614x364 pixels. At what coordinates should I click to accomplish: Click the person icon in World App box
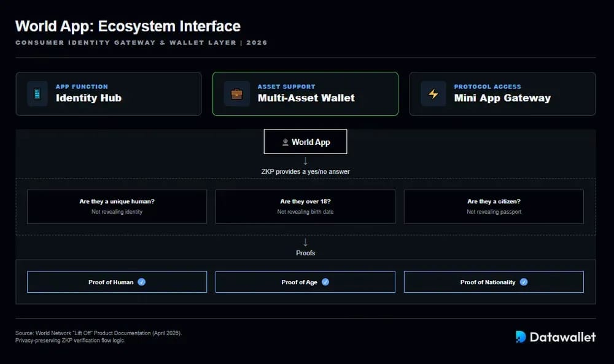tap(286, 142)
